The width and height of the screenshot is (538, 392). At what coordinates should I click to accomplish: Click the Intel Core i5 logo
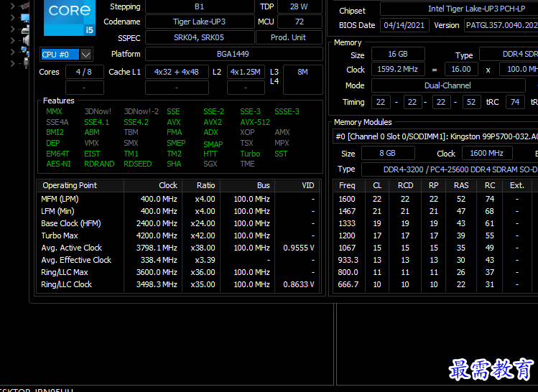pos(70,18)
